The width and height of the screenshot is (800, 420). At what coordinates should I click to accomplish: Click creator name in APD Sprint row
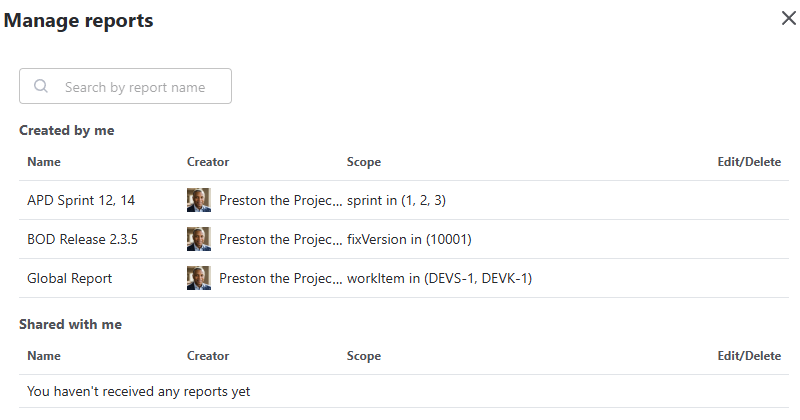(280, 200)
